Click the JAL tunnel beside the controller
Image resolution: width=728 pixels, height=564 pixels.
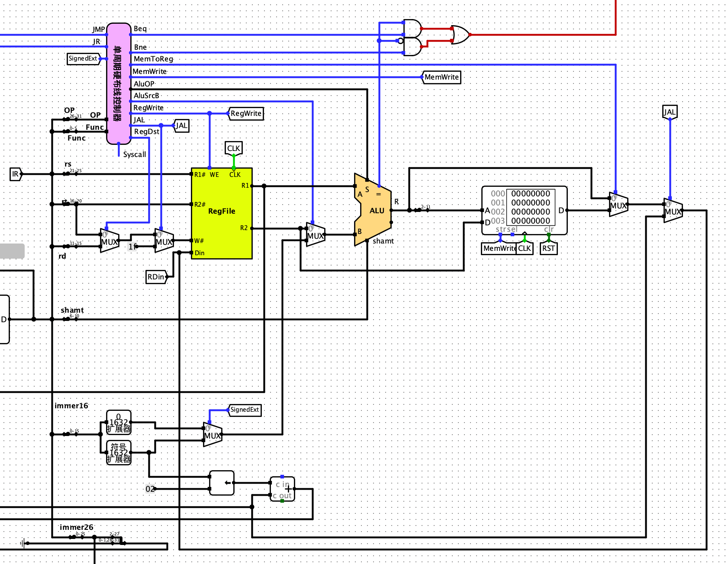[x=181, y=125]
